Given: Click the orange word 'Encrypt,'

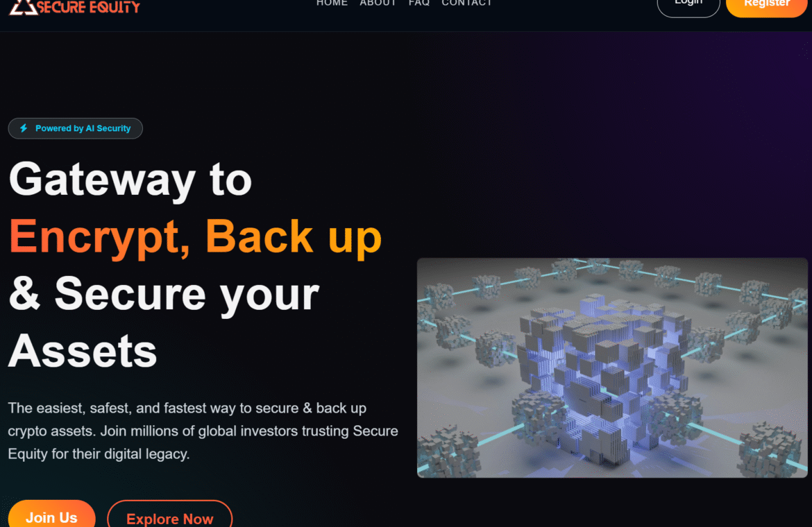Looking at the screenshot, I should [x=99, y=237].
